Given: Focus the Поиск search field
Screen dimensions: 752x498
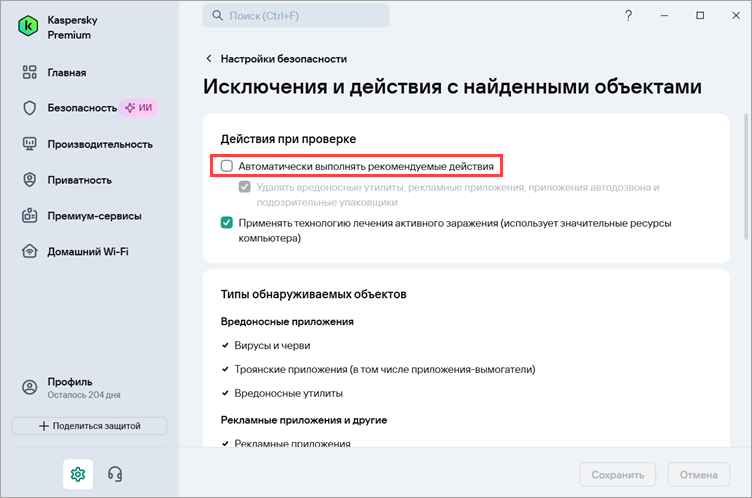Looking at the screenshot, I should [x=296, y=16].
